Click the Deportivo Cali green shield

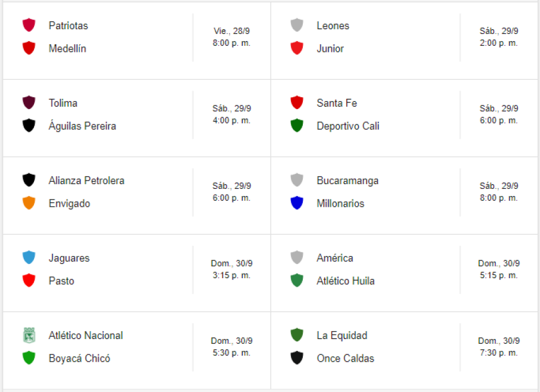point(296,126)
